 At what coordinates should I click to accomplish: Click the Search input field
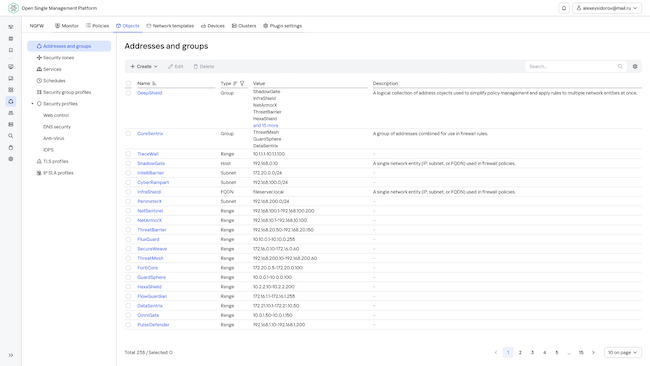[572, 66]
